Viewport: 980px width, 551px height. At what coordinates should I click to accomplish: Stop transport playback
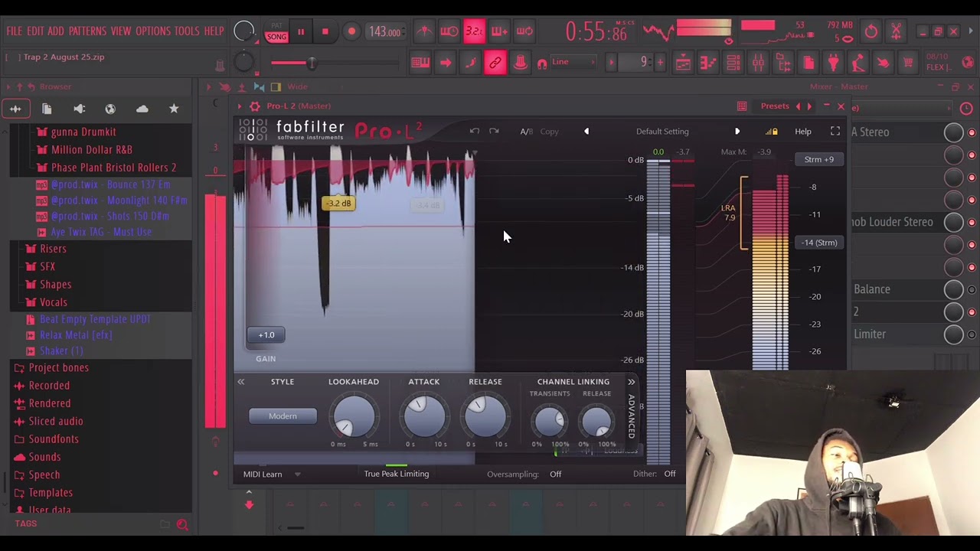click(325, 32)
